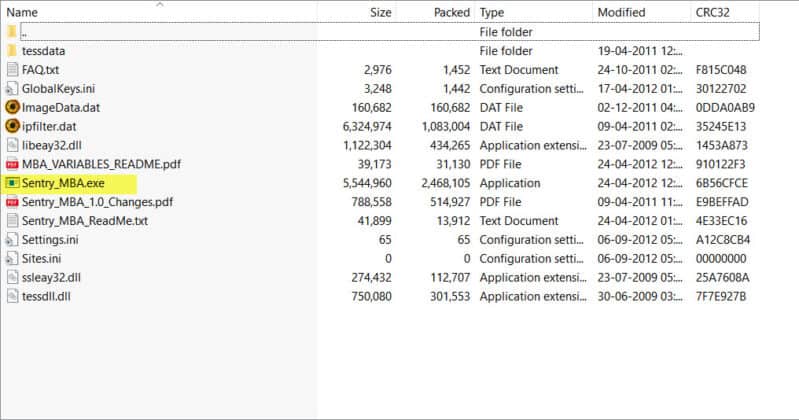Image resolution: width=799 pixels, height=420 pixels.
Task: Click the parent folder ".." icon
Action: click(12, 32)
